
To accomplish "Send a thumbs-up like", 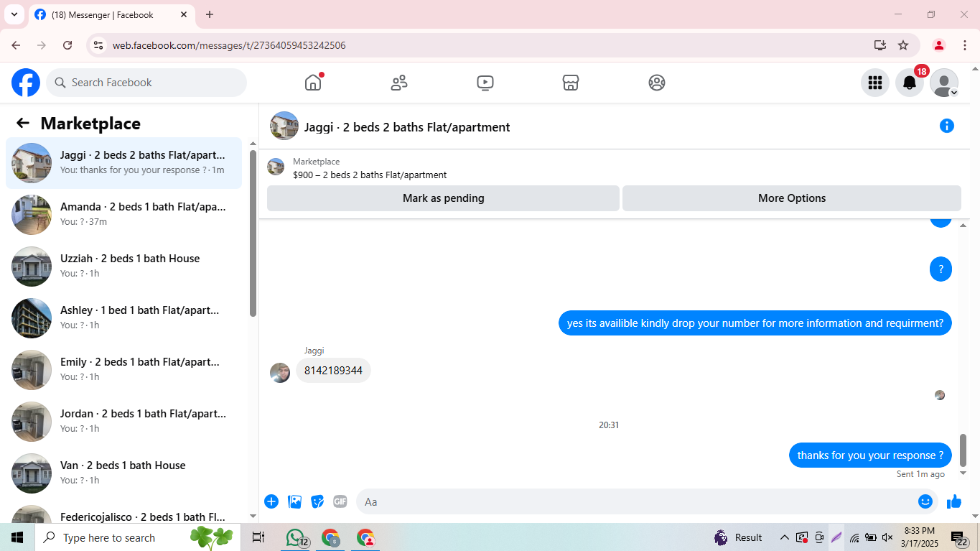I will point(954,501).
